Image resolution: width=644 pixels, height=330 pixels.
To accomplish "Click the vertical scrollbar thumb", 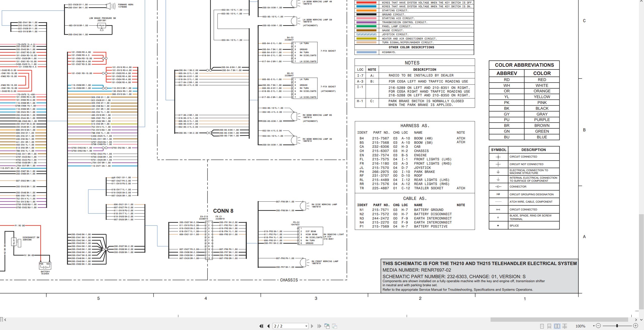I will [x=641, y=262].
